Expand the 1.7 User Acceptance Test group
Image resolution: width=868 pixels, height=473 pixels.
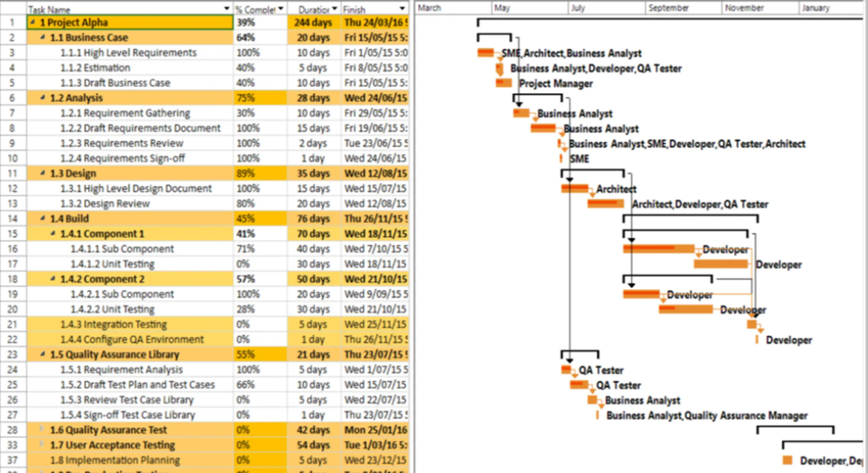click(43, 445)
